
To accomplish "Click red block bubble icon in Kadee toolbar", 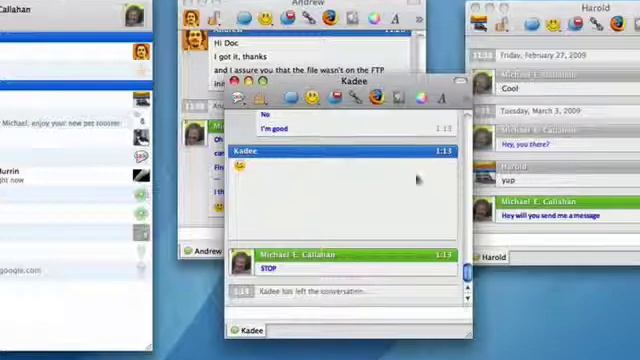I will (334, 98).
